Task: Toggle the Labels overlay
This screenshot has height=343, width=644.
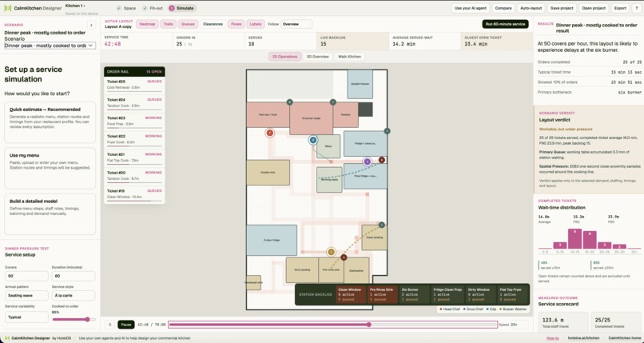Action: 256,24
